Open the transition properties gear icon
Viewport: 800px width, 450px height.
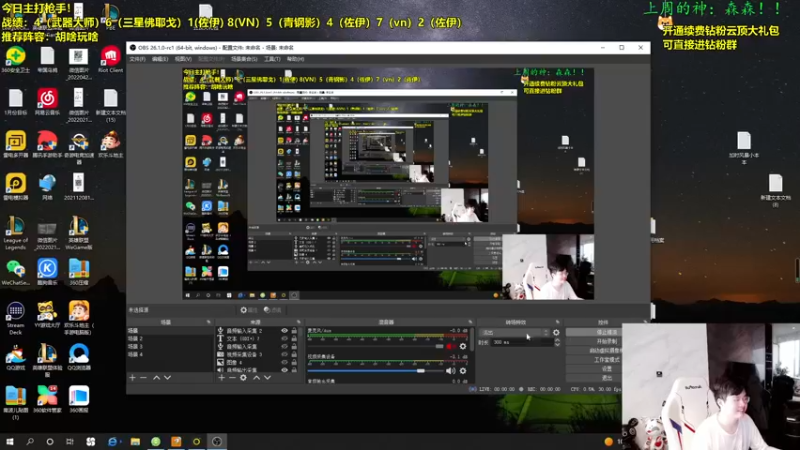pos(556,333)
